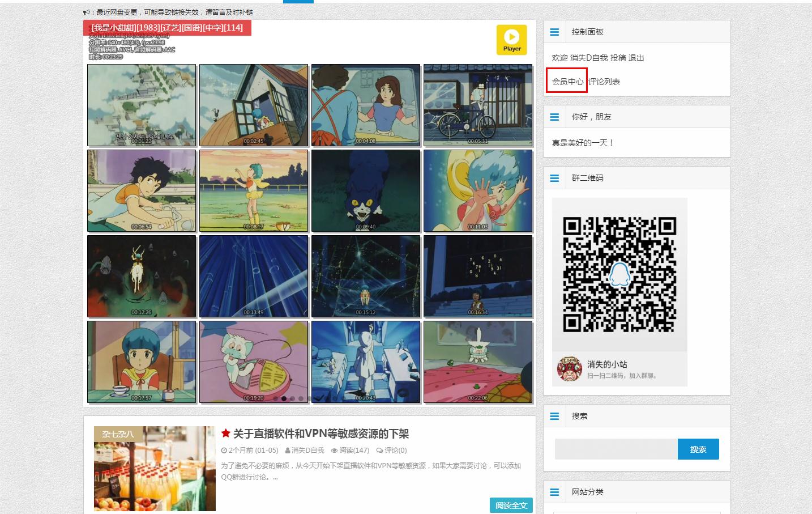This screenshot has width=812, height=514.
Task: Click video frame thumbnail at 00:01:22
Action: [142, 105]
